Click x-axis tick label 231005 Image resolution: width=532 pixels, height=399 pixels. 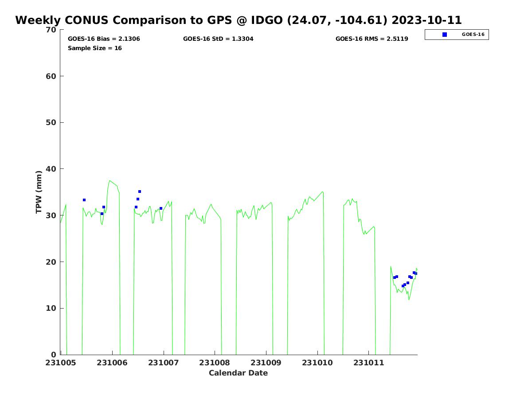(61, 363)
